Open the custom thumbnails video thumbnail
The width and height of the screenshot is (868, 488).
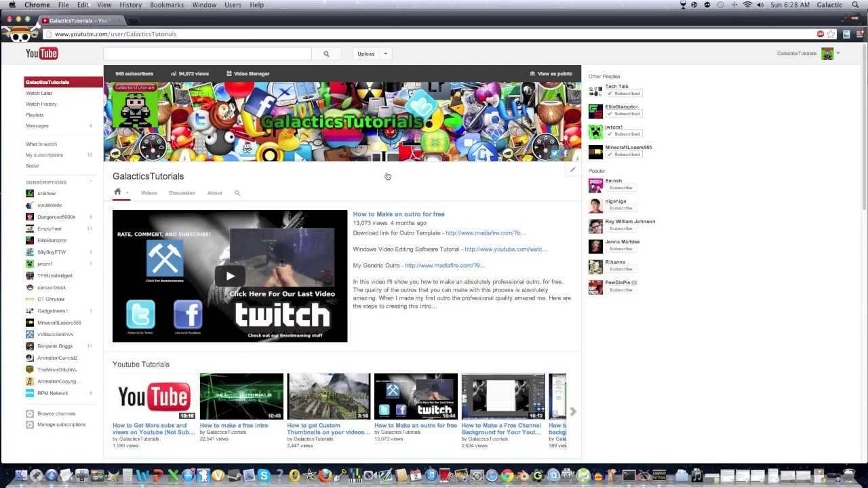coord(329,396)
